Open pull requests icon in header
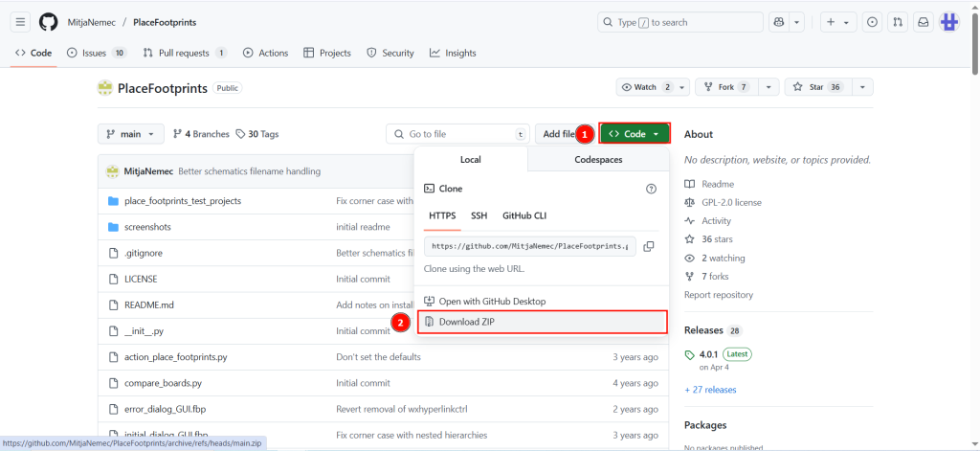The width and height of the screenshot is (980, 451). [x=898, y=22]
